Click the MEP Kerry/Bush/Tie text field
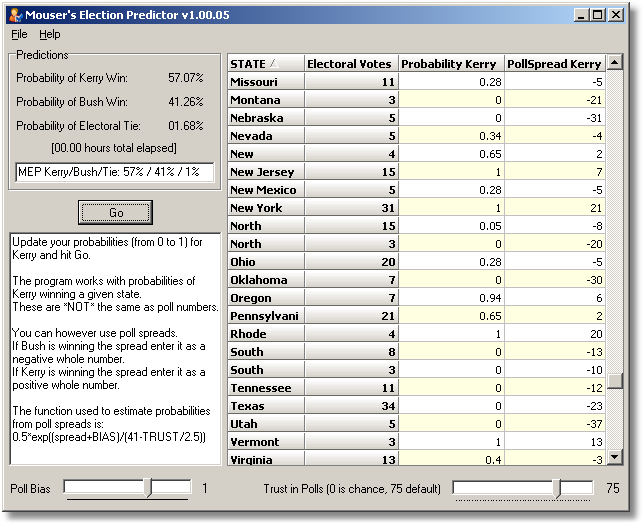Viewport: 644px width, 526px height. 115,172
